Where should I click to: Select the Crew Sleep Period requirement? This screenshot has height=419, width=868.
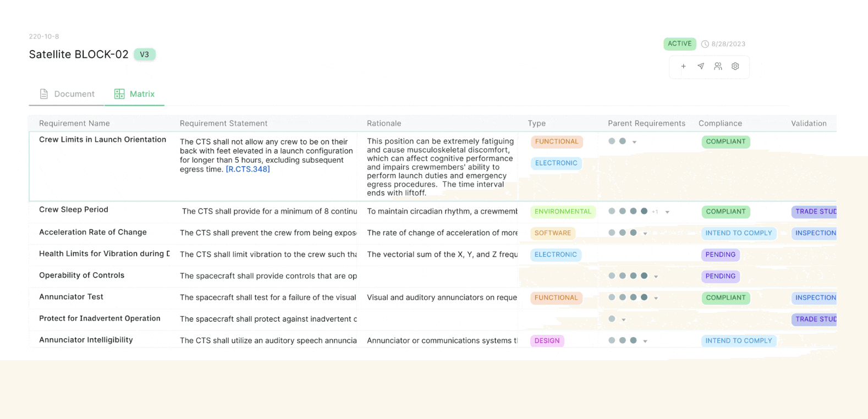tap(74, 209)
